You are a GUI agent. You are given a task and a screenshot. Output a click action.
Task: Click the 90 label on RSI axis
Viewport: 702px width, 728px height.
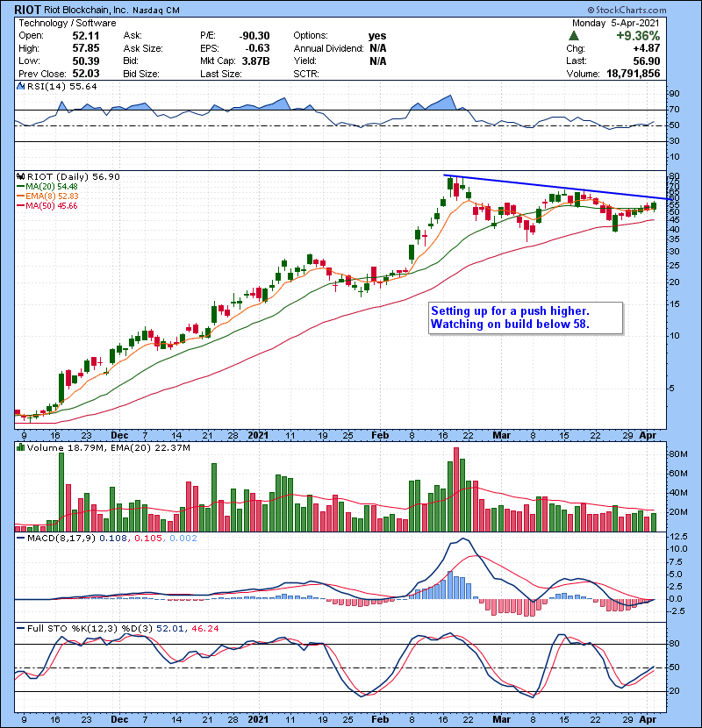[674, 94]
